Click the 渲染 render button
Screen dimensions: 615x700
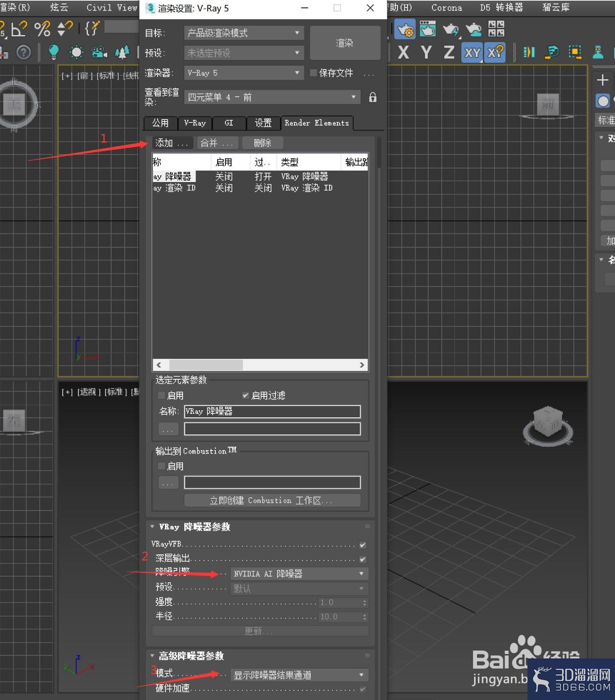tap(345, 43)
